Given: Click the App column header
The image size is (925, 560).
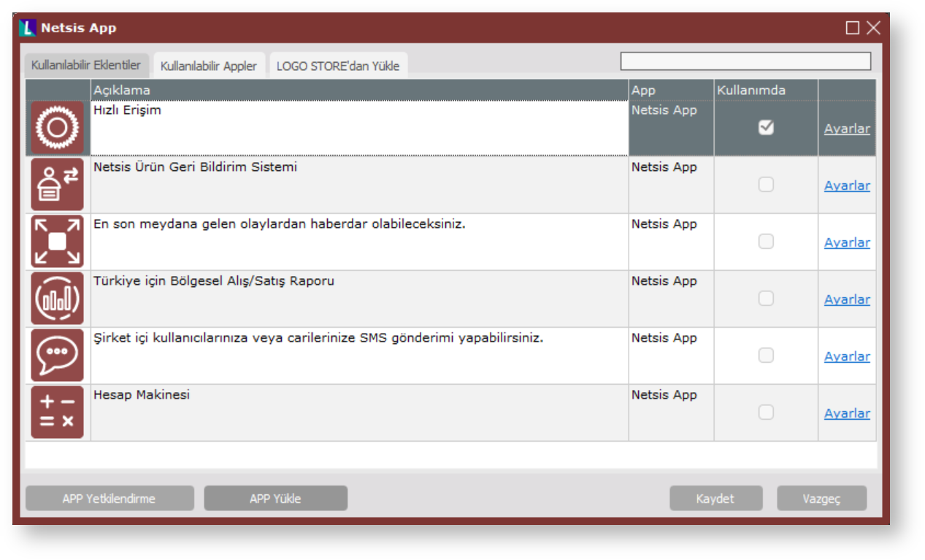Looking at the screenshot, I should 671,90.
